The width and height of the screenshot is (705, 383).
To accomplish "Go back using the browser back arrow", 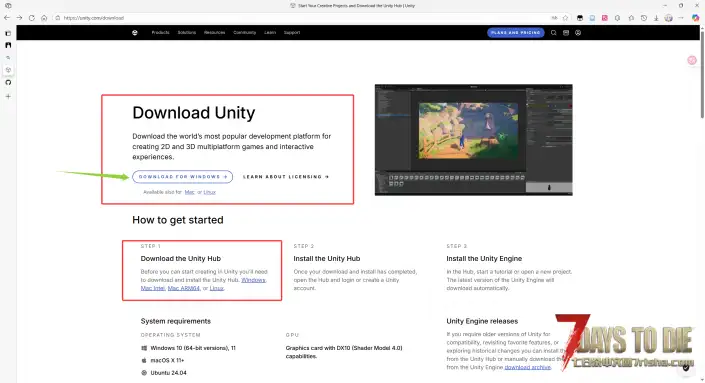I will tap(7, 18).
